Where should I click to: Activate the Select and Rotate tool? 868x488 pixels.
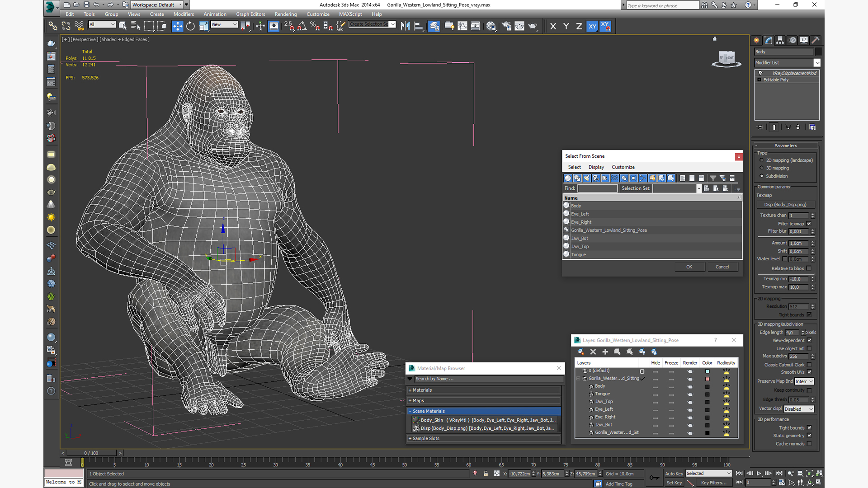(x=190, y=26)
